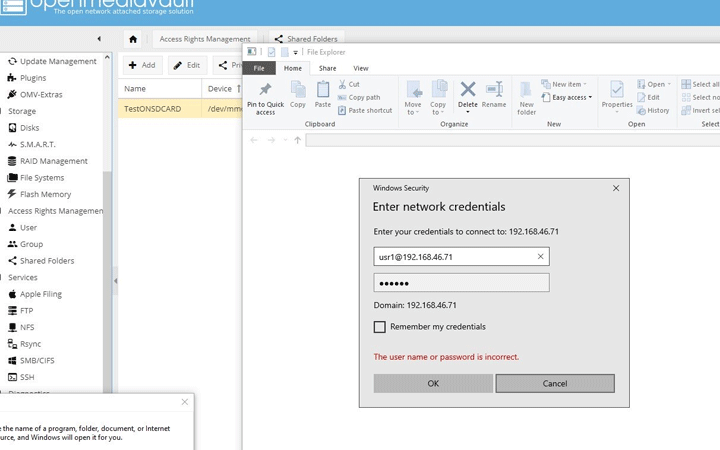Image resolution: width=720 pixels, height=450 pixels.
Task: Click the ribbon Edit item
Action: pyautogui.click(x=648, y=97)
